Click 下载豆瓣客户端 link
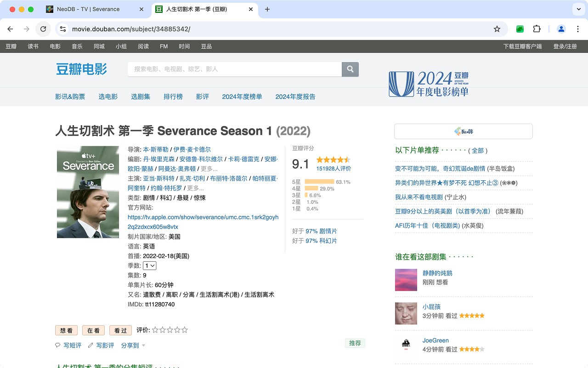Viewport: 588px width, 368px height. pos(522,46)
